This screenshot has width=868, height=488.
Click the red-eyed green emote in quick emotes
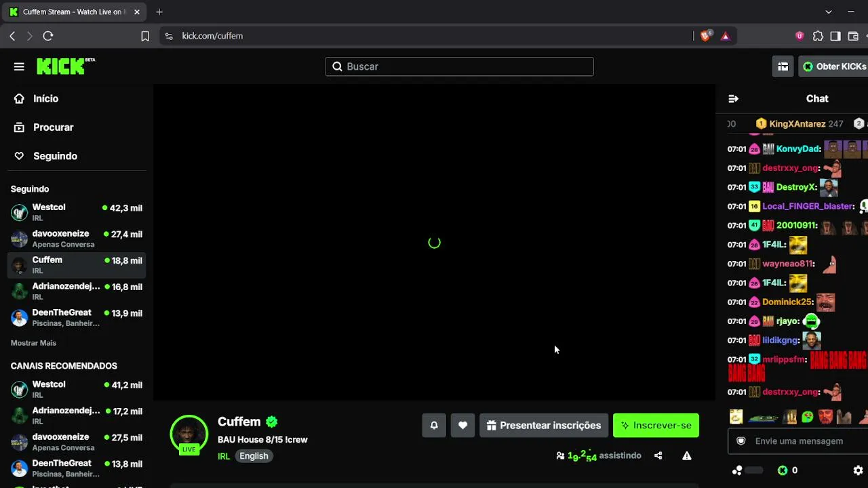[x=808, y=417]
